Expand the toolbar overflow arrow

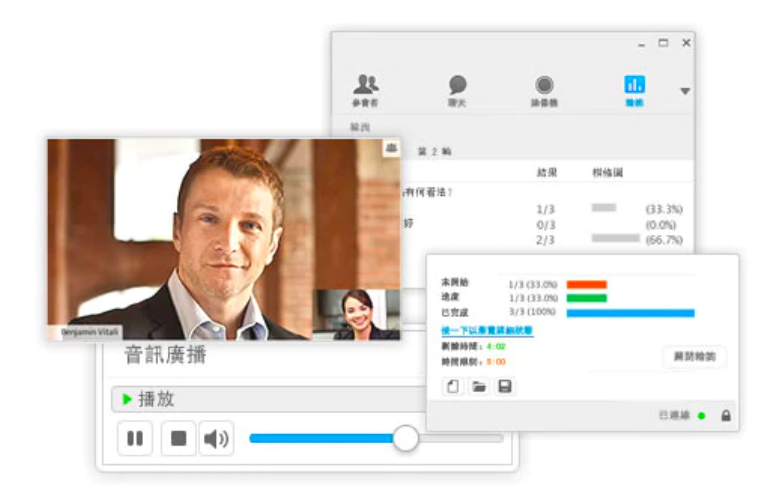[x=685, y=91]
